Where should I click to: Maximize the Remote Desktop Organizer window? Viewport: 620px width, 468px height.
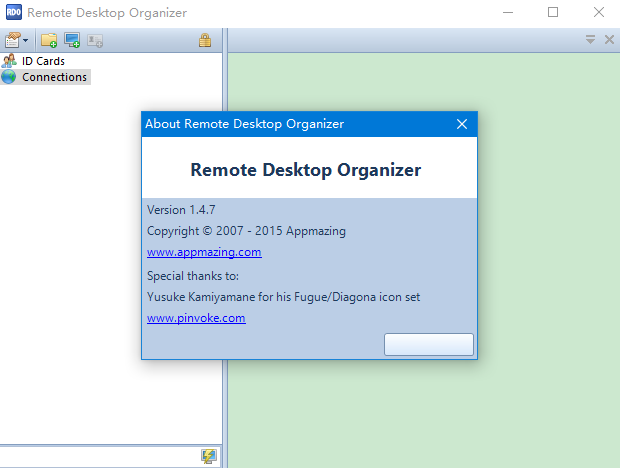tap(553, 12)
